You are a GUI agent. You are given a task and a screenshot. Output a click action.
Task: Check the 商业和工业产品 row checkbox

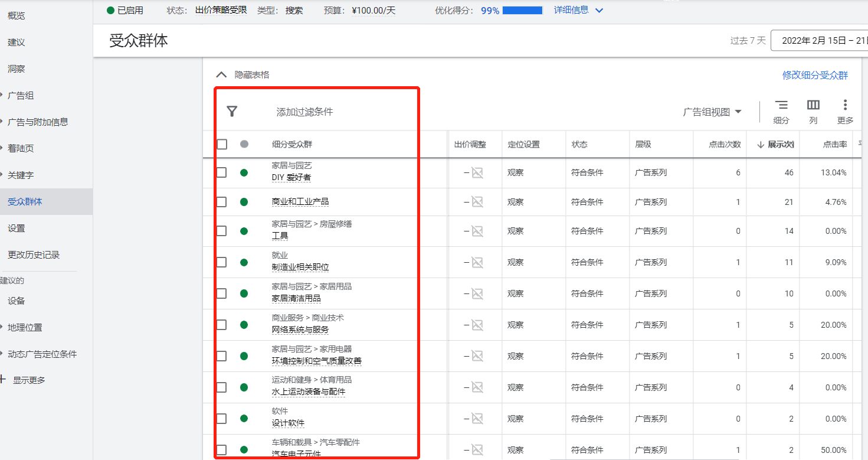(x=221, y=202)
